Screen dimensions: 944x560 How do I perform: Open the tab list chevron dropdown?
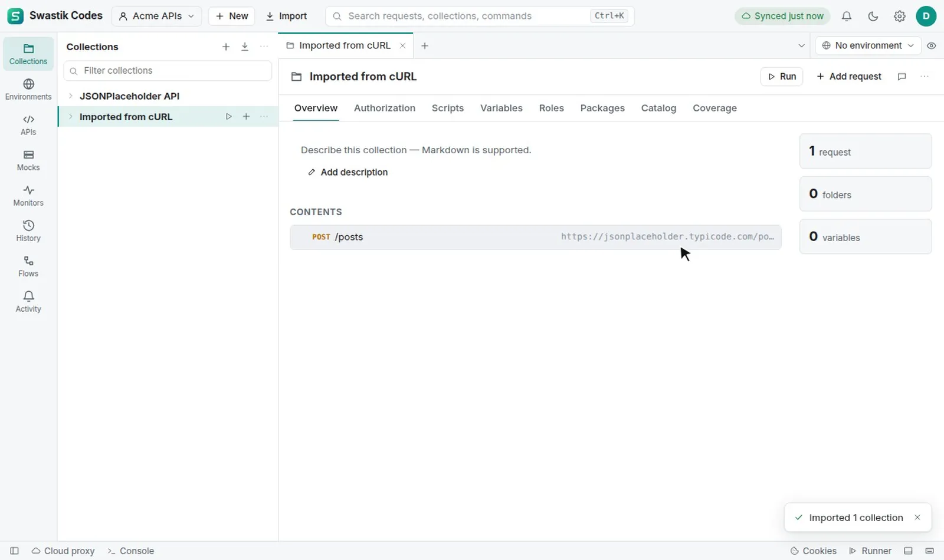tap(801, 45)
